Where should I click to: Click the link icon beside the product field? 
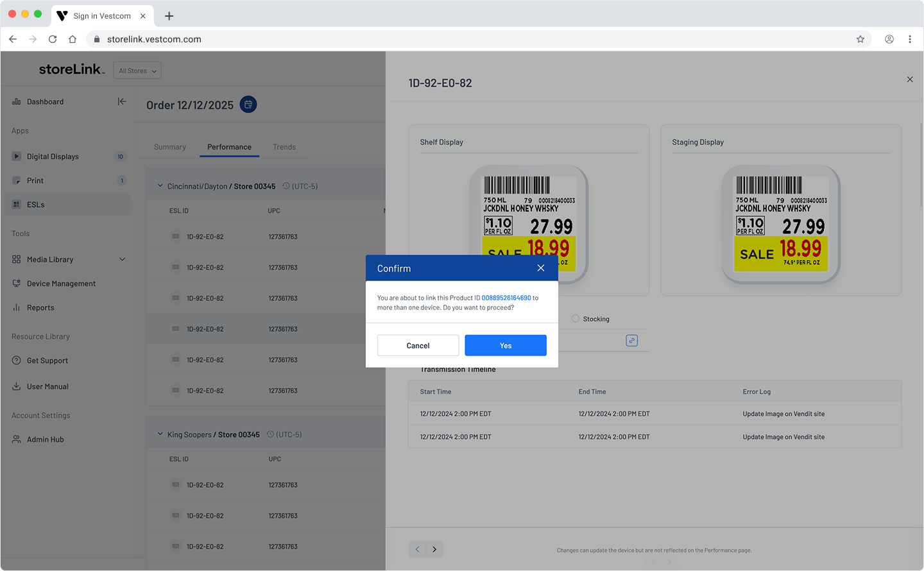coord(632,341)
